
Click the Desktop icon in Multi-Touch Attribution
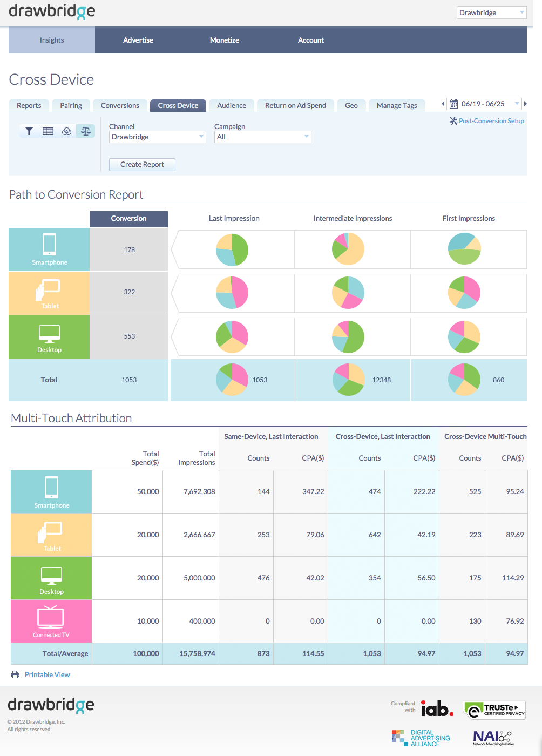(51, 576)
